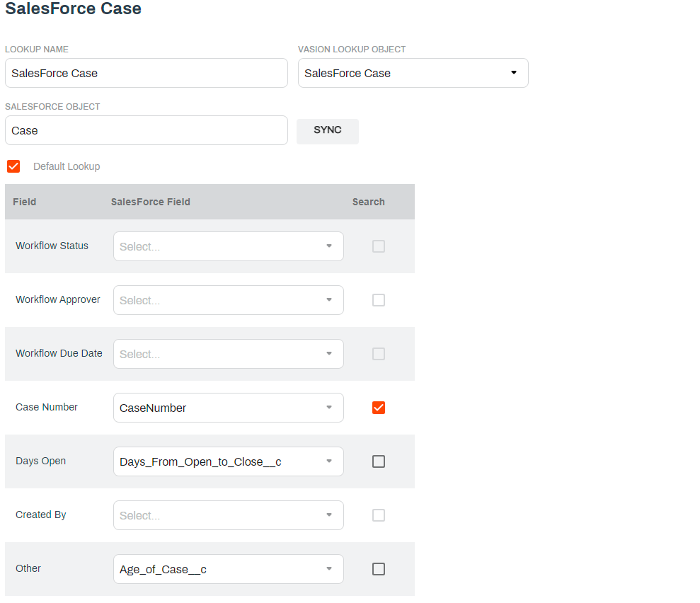
Task: Toggle Search checkbox for Workflow Status
Action: point(379,246)
